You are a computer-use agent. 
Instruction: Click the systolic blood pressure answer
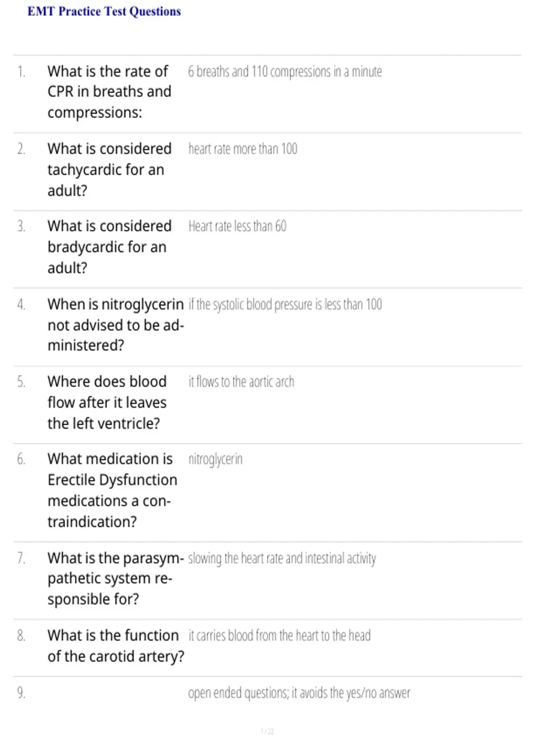pos(285,305)
